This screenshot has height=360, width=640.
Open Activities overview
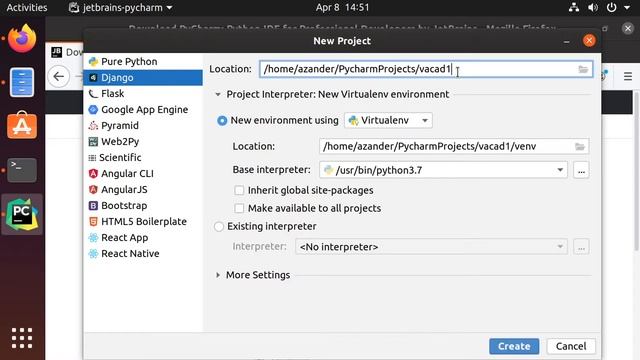(27, 7)
